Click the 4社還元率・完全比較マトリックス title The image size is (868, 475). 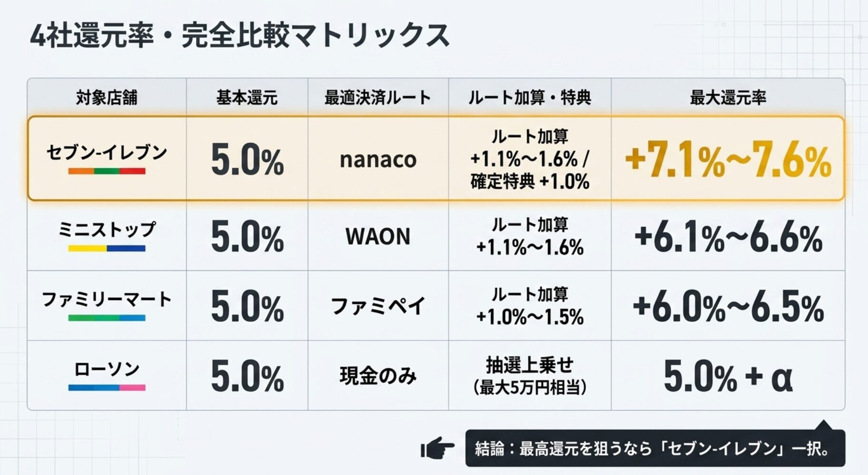(239, 36)
